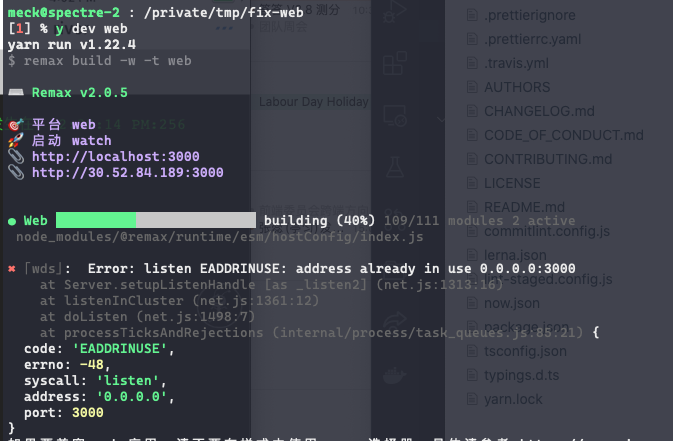Click the prompt path /private/tmp/fix-web

224,12
